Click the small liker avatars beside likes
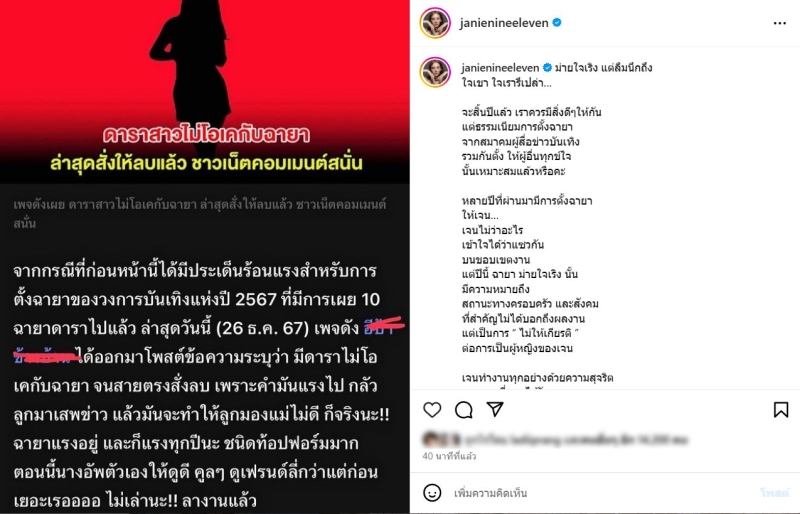Viewport: 800px width, 514px height. coord(441,439)
